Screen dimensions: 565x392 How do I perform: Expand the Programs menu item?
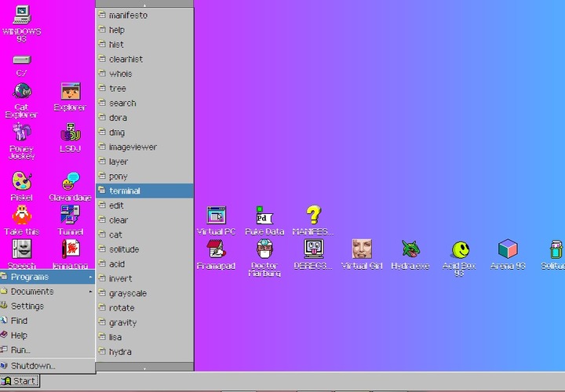pyautogui.click(x=48, y=277)
